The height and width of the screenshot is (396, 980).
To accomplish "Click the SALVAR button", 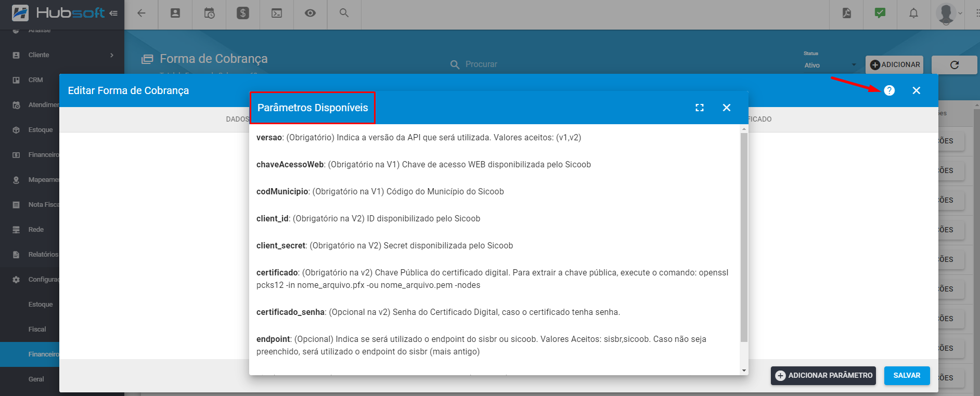I will click(907, 375).
